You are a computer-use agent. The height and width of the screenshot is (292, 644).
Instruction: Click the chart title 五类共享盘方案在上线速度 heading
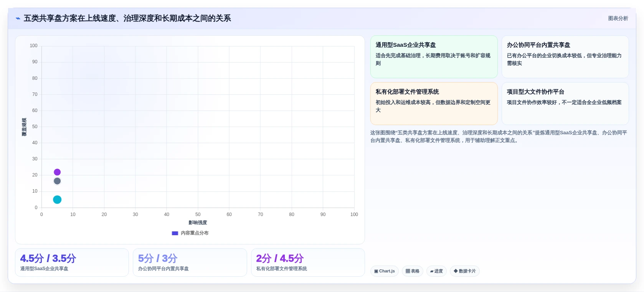point(127,18)
